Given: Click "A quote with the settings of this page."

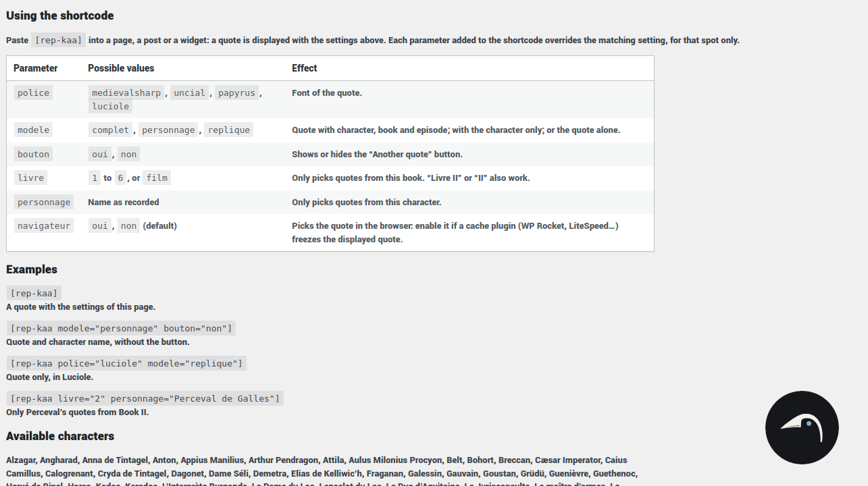Looking at the screenshot, I should point(81,307).
